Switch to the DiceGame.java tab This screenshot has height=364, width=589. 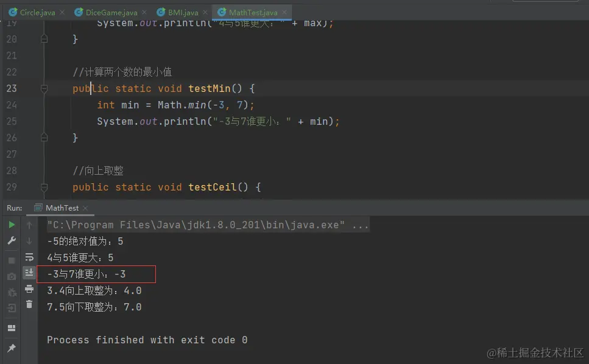111,12
